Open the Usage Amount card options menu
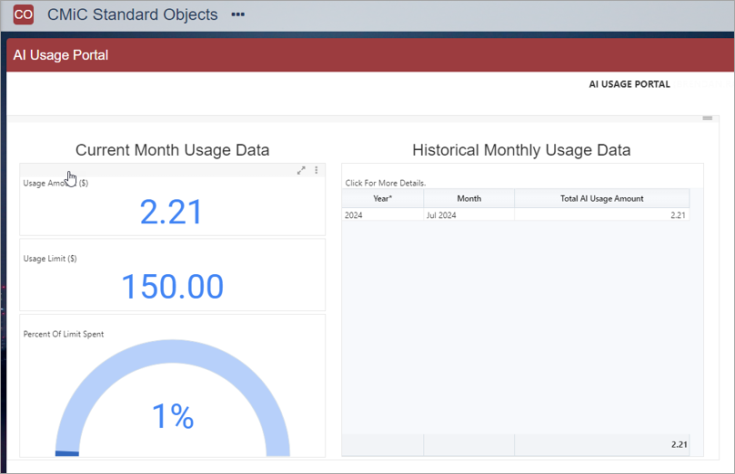 pyautogui.click(x=316, y=170)
